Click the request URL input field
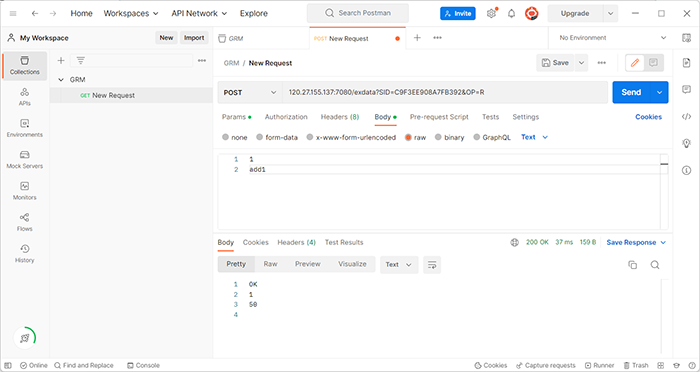 445,92
